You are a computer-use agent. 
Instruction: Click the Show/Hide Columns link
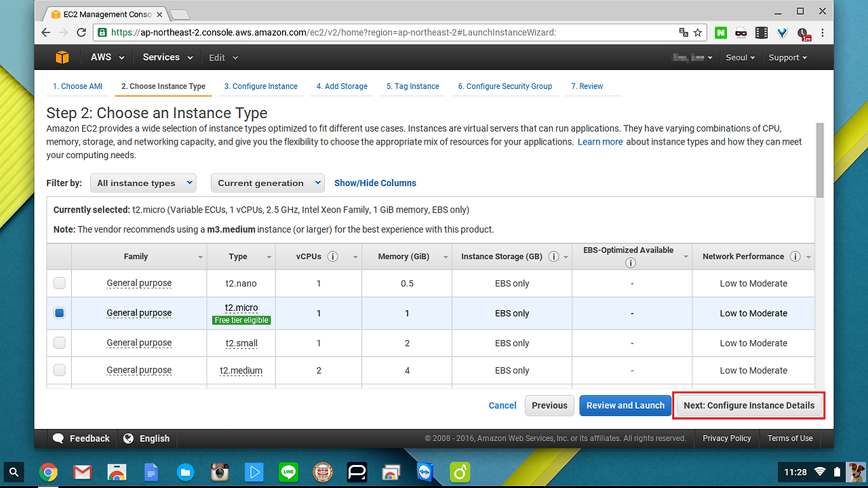(375, 183)
